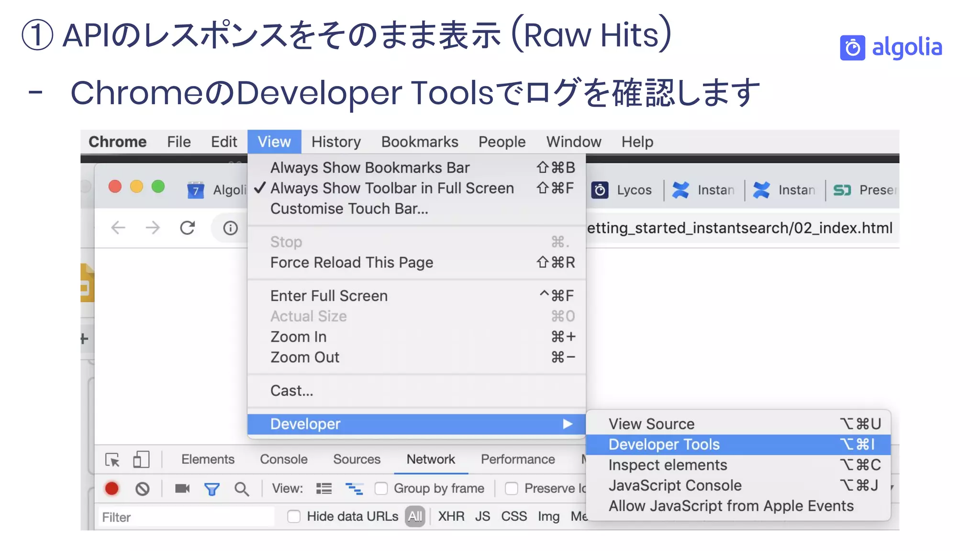Click the address bar URL text

(x=740, y=228)
